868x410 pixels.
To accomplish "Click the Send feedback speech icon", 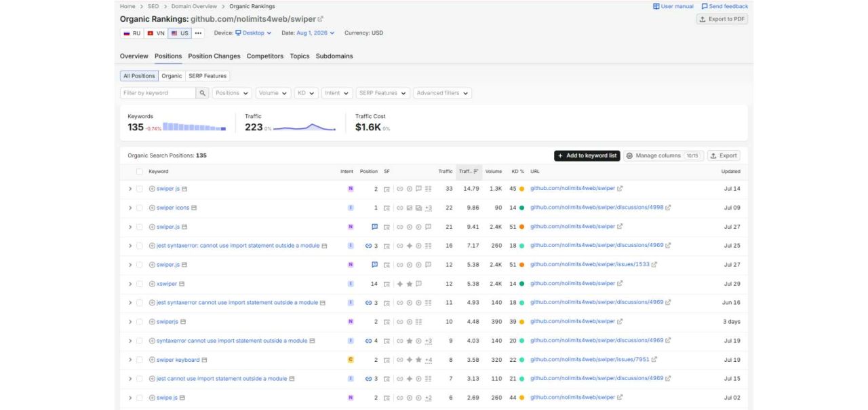I will tap(705, 6).
